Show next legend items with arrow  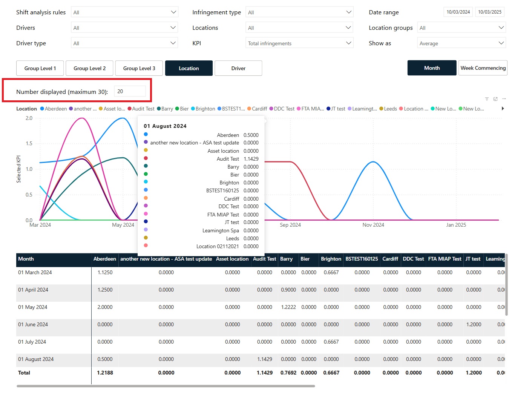pos(503,109)
